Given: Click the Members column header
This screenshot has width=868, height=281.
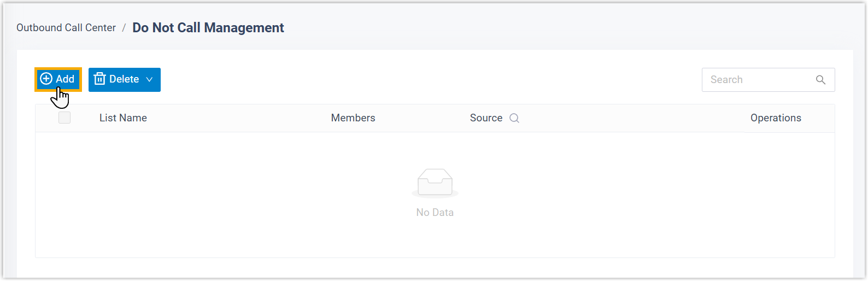Looking at the screenshot, I should click(353, 118).
